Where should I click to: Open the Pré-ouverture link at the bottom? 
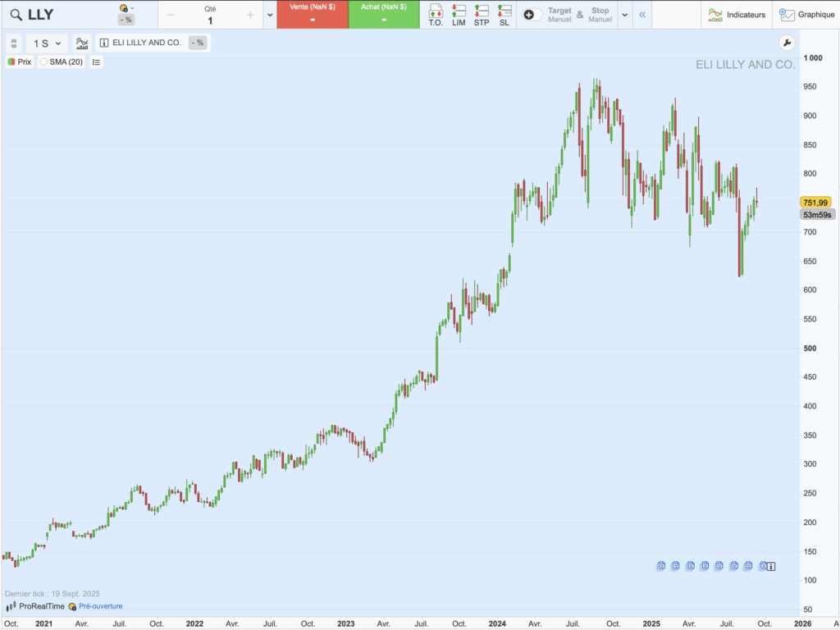(x=103, y=606)
